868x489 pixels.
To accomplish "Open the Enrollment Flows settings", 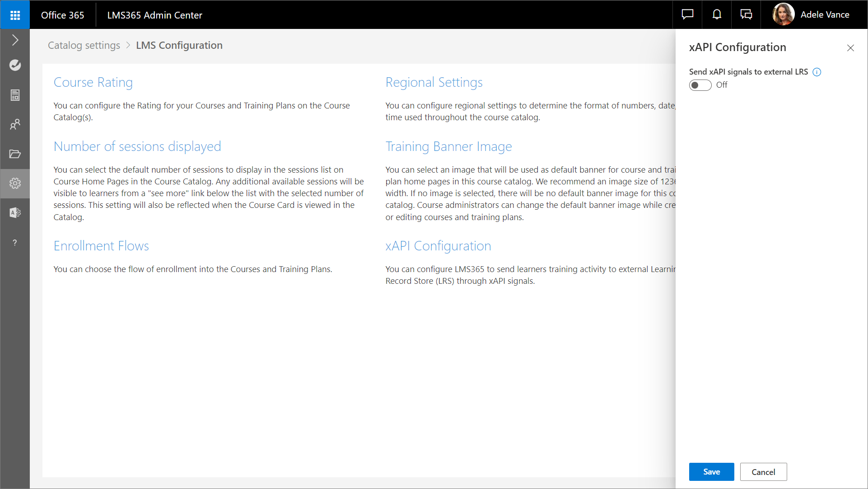I will [x=101, y=246].
